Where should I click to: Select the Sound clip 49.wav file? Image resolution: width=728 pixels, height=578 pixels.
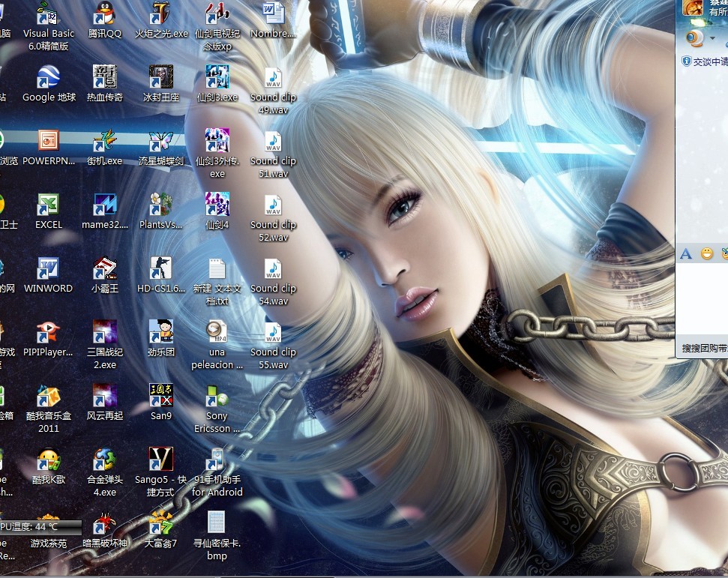(x=273, y=78)
